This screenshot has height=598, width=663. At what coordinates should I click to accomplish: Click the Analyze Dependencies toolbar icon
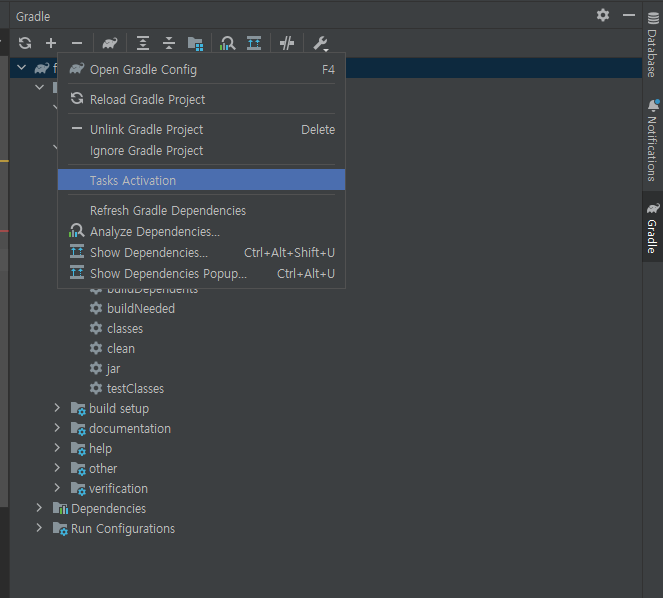click(x=227, y=43)
